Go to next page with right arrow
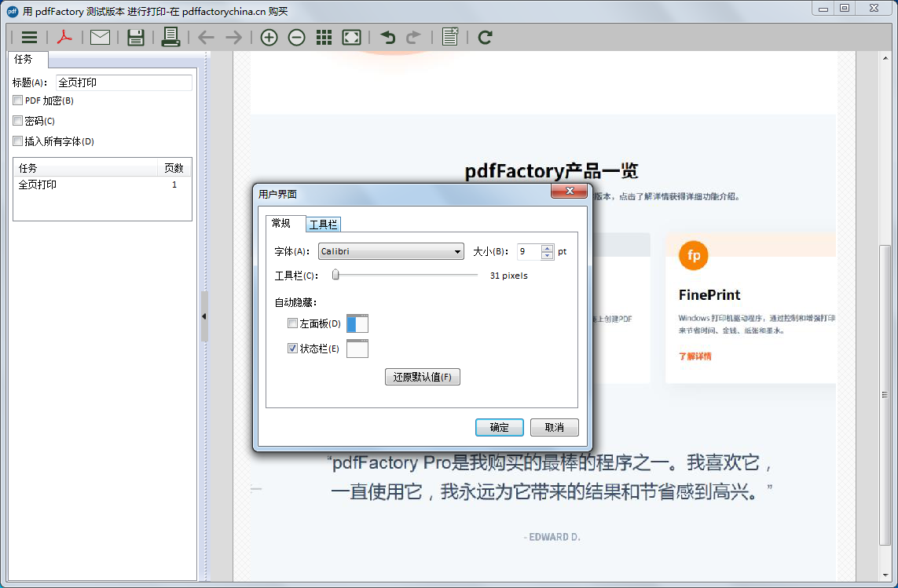The height and width of the screenshot is (588, 898). click(233, 38)
